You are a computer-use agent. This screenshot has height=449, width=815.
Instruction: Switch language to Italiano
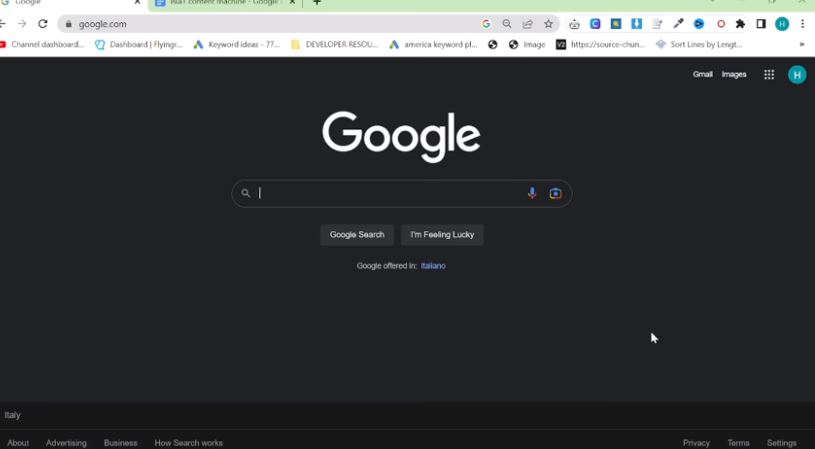pos(433,266)
